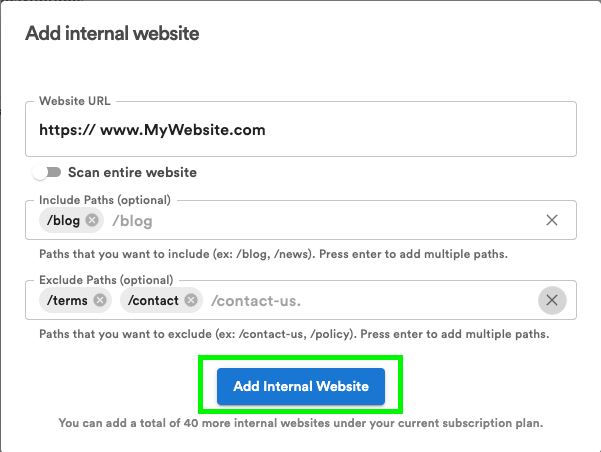
Task: Click the 'Exclude Paths (optional)' field label
Action: point(106,280)
